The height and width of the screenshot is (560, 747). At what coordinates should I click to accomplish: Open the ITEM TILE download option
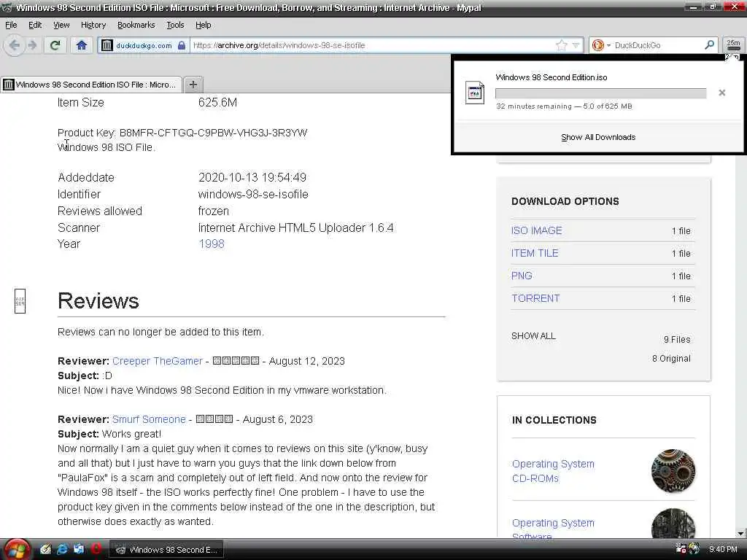click(535, 253)
